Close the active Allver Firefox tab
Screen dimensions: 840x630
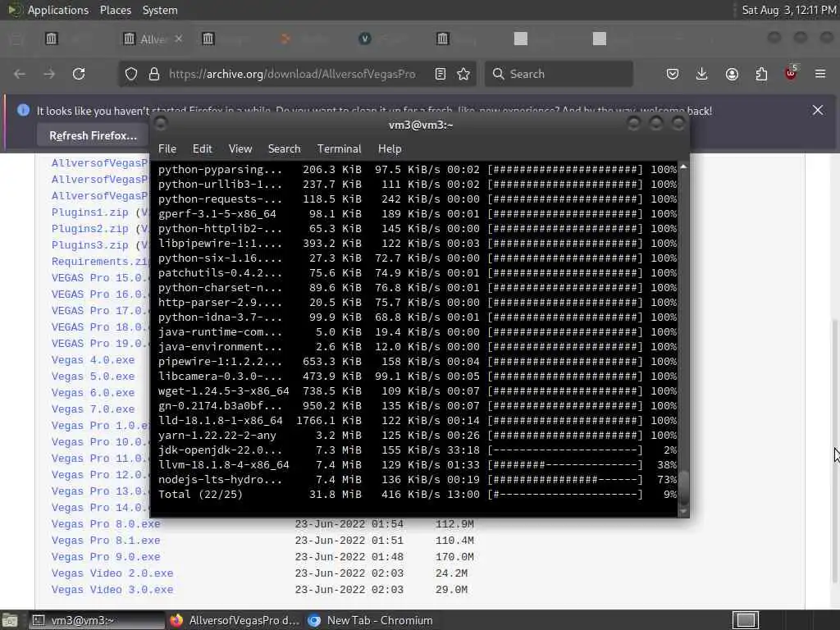pyautogui.click(x=178, y=39)
